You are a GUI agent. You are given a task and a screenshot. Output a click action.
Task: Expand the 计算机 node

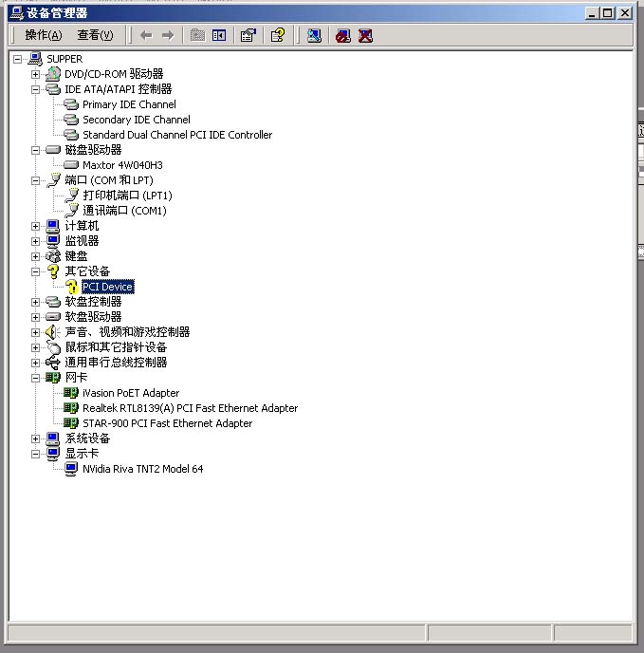coord(35,226)
